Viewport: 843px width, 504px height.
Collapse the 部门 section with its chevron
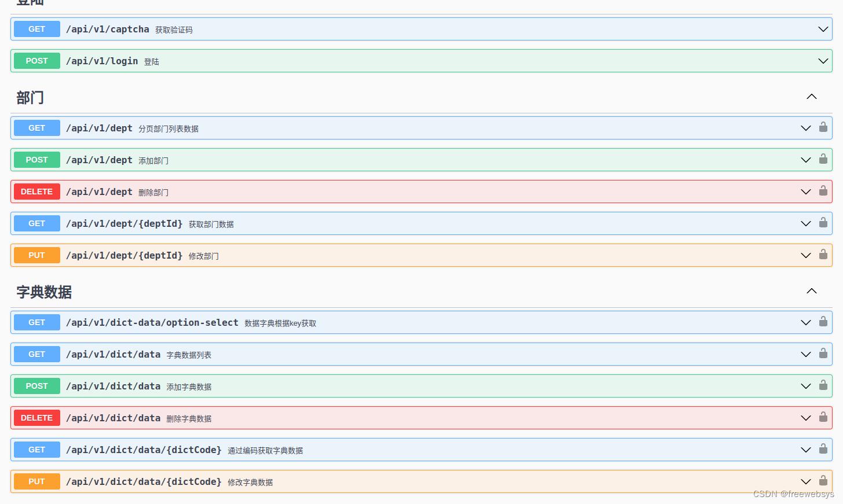(x=812, y=97)
